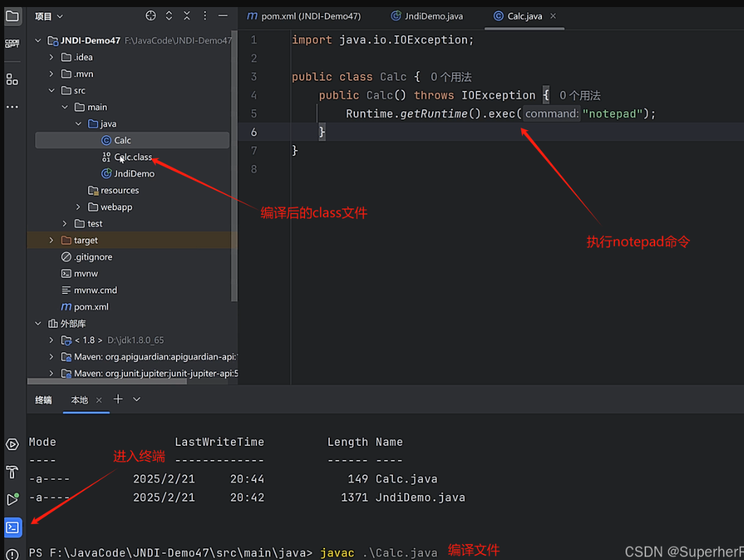
Task: Hide the project panel
Action: point(223,15)
